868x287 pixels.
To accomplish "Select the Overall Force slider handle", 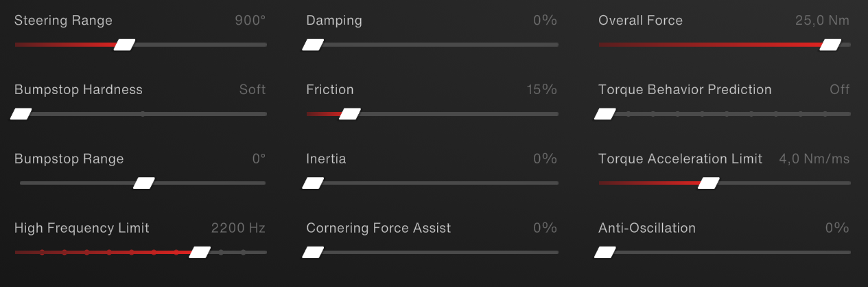I will (830, 45).
